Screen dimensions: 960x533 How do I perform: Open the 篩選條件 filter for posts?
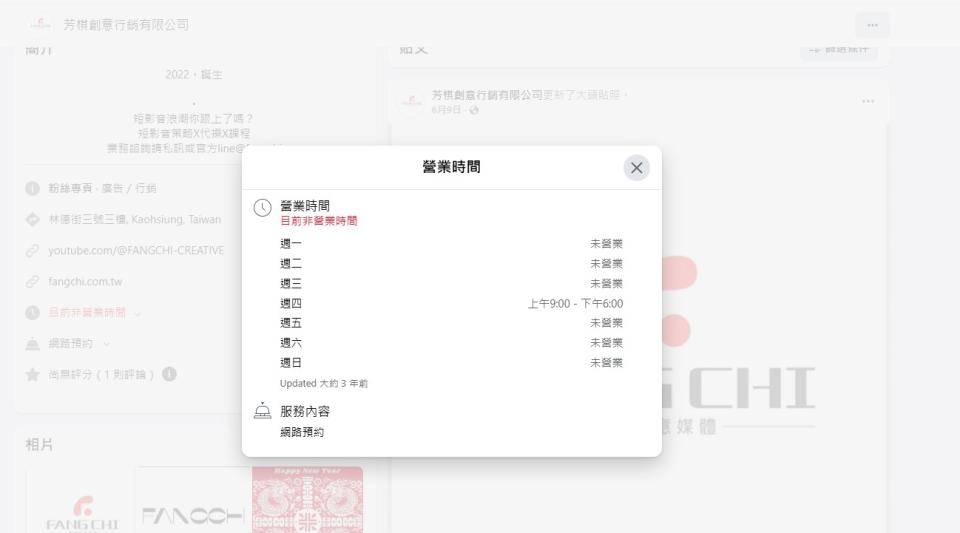[x=839, y=48]
